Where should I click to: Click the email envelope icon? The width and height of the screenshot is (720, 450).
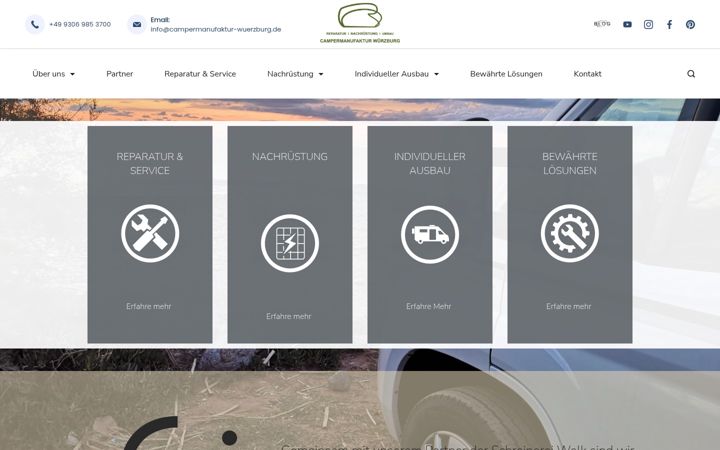coord(136,24)
